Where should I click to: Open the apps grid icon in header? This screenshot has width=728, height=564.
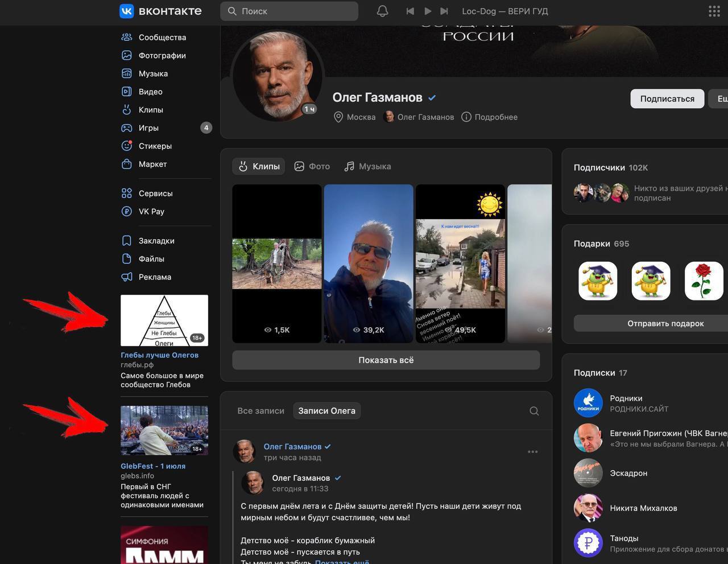(x=714, y=11)
